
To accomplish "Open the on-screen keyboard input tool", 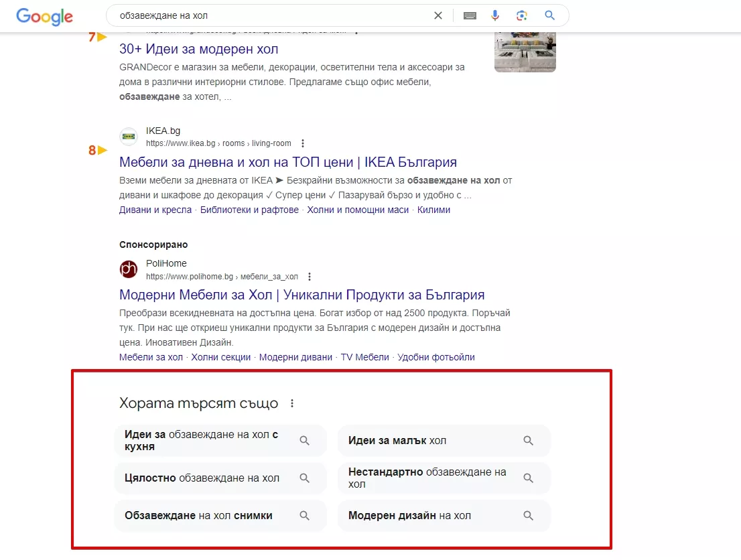I will [x=470, y=15].
